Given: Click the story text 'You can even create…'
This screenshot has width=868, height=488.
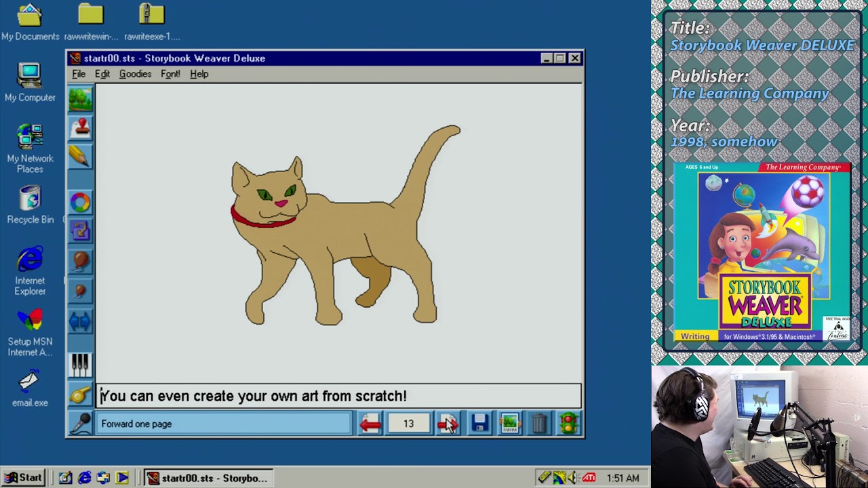Looking at the screenshot, I should point(254,396).
